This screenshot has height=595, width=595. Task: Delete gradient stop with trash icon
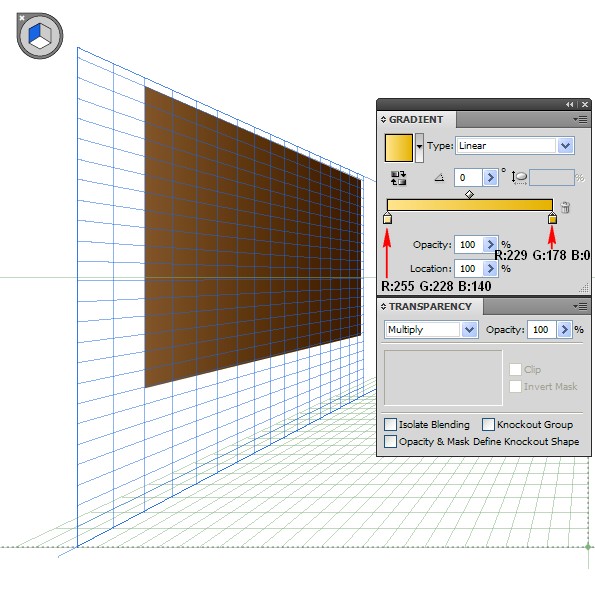tap(565, 207)
